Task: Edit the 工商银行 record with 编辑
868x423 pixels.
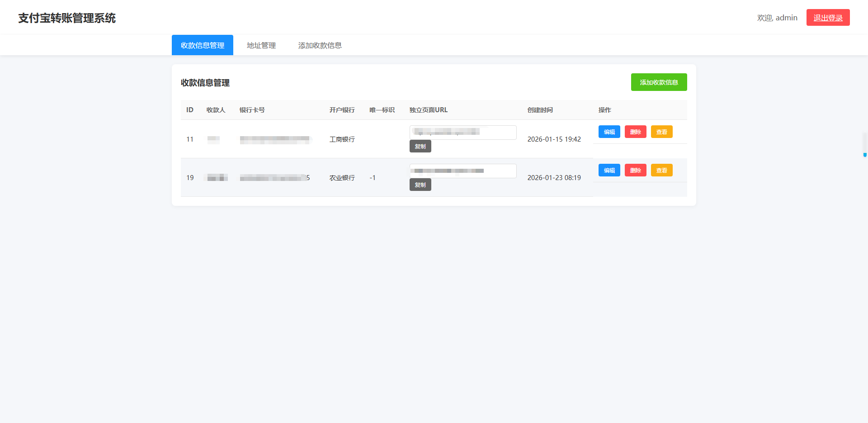Action: coord(609,132)
